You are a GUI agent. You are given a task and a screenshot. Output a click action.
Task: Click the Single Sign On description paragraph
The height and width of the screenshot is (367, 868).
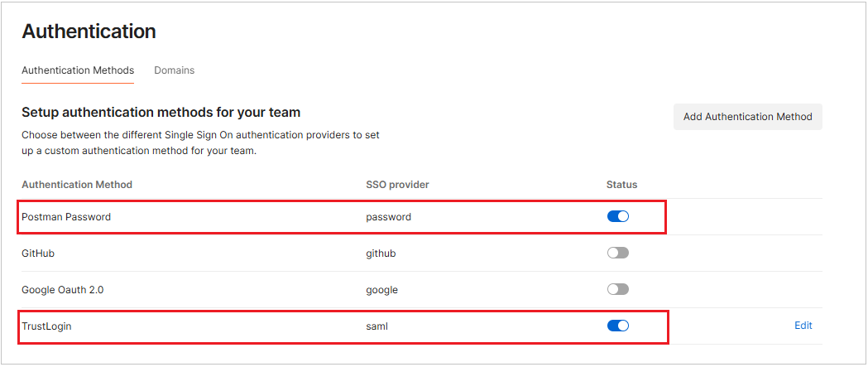point(200,143)
